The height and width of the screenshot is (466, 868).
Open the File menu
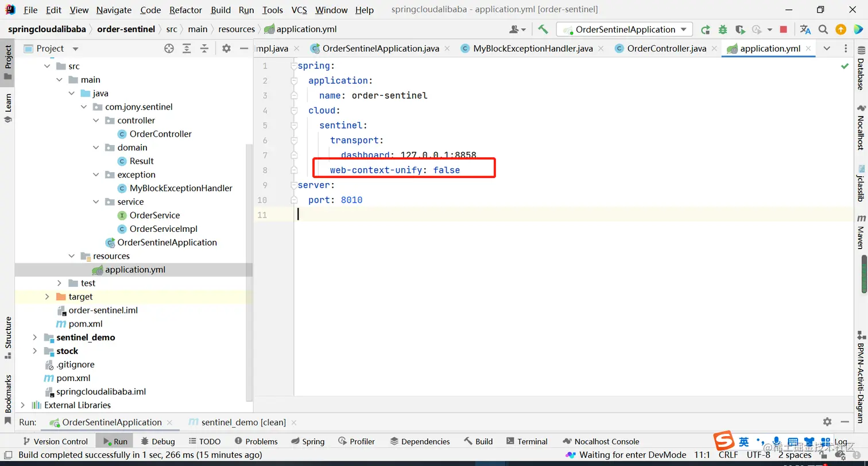pos(30,10)
